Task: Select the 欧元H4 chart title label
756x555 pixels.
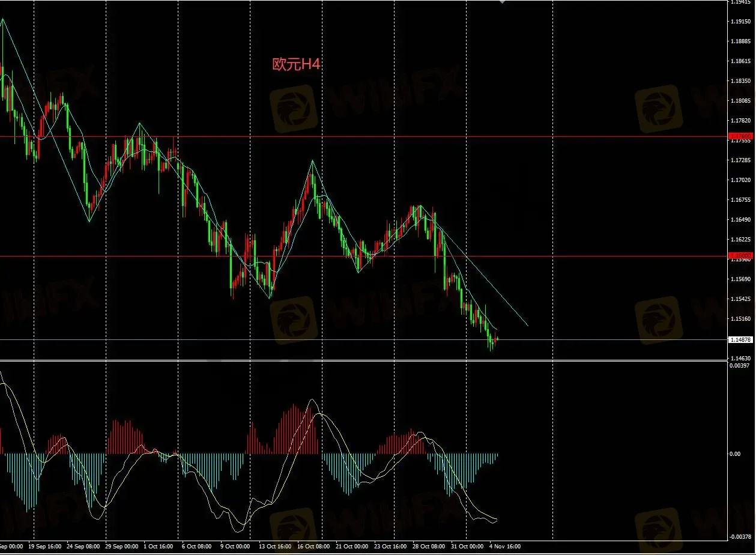Action: point(297,65)
